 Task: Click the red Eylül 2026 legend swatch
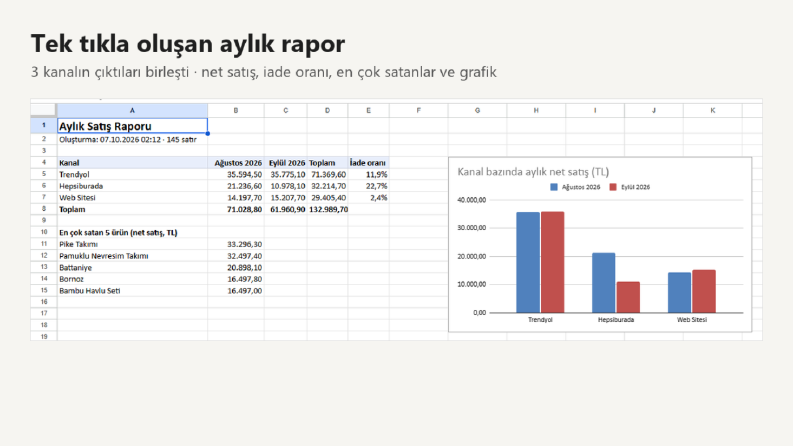613,187
